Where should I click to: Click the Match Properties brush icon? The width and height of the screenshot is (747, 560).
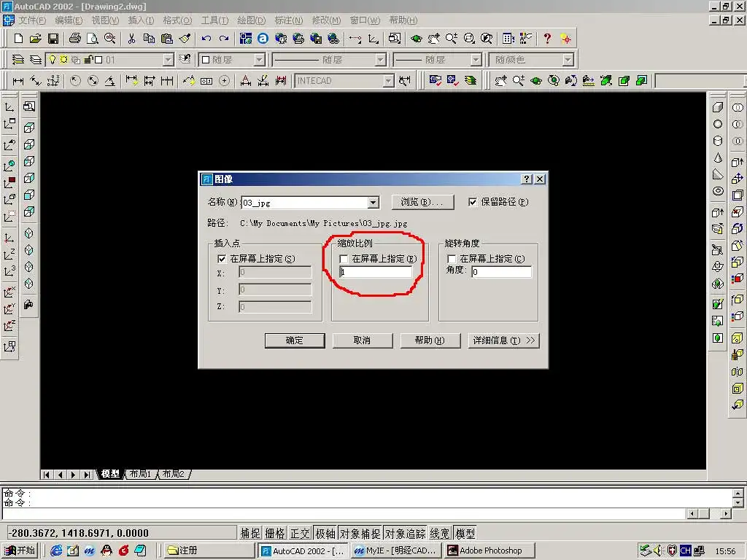pos(185,39)
